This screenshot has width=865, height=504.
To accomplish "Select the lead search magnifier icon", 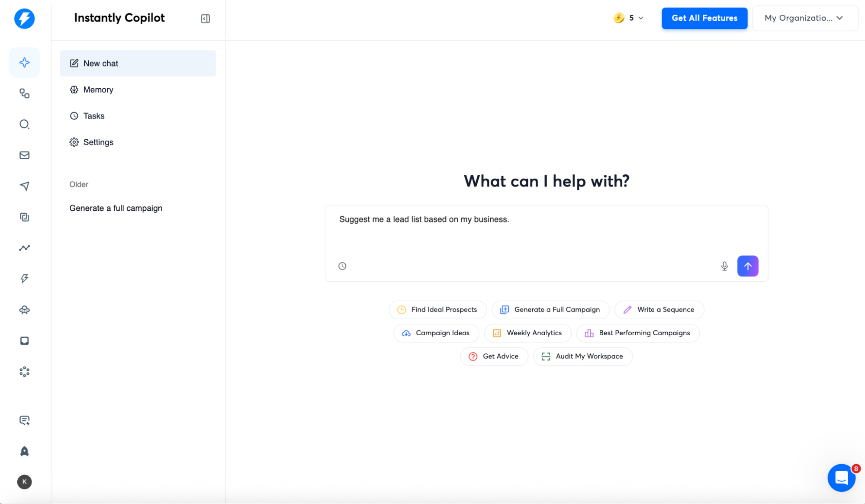I will [x=25, y=125].
